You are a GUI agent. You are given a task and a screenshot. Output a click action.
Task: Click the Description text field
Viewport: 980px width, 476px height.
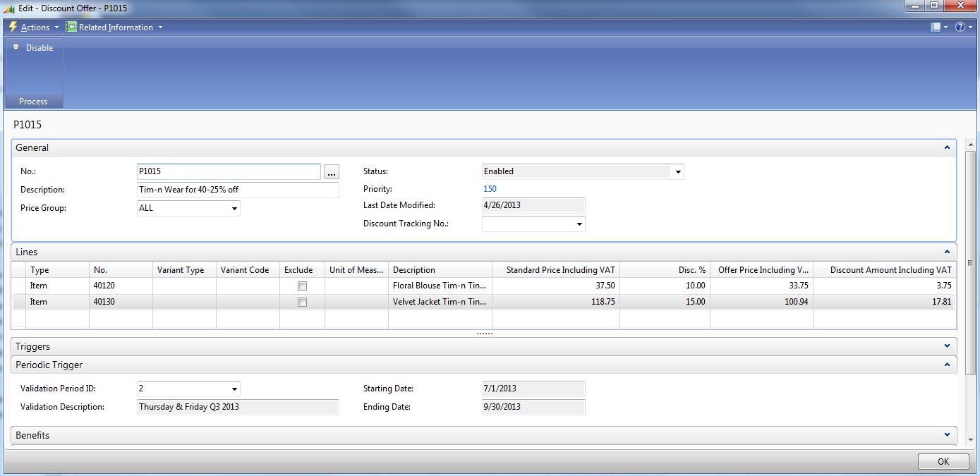coord(238,190)
